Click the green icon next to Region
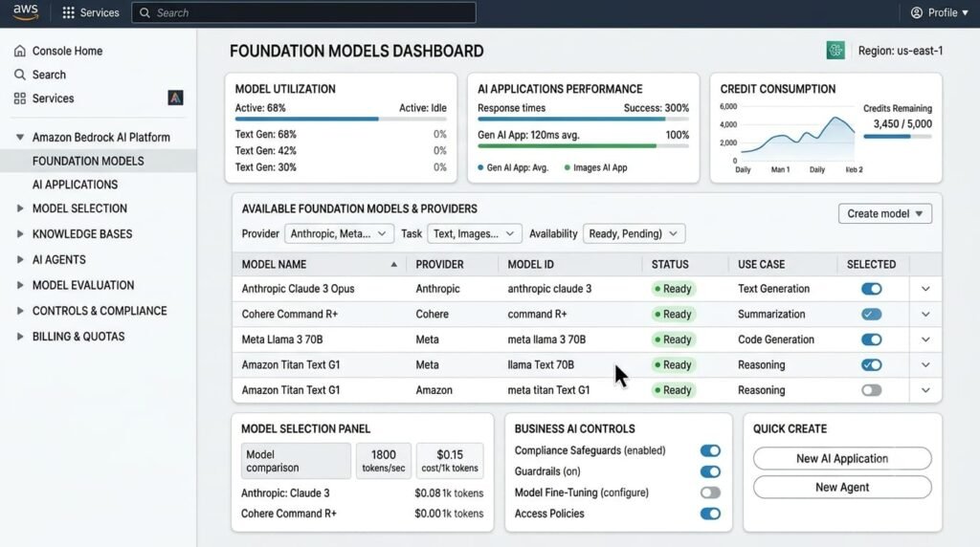Viewport: 980px width, 547px height. [x=835, y=51]
